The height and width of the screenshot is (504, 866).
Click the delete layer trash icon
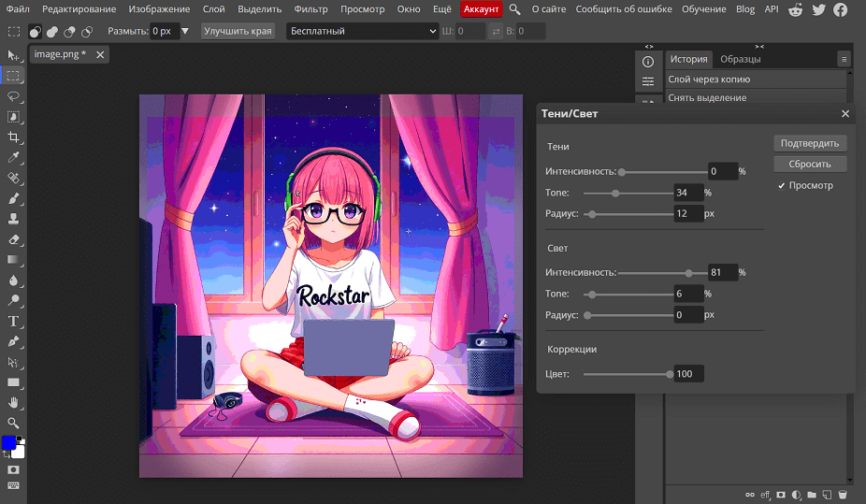(x=843, y=494)
